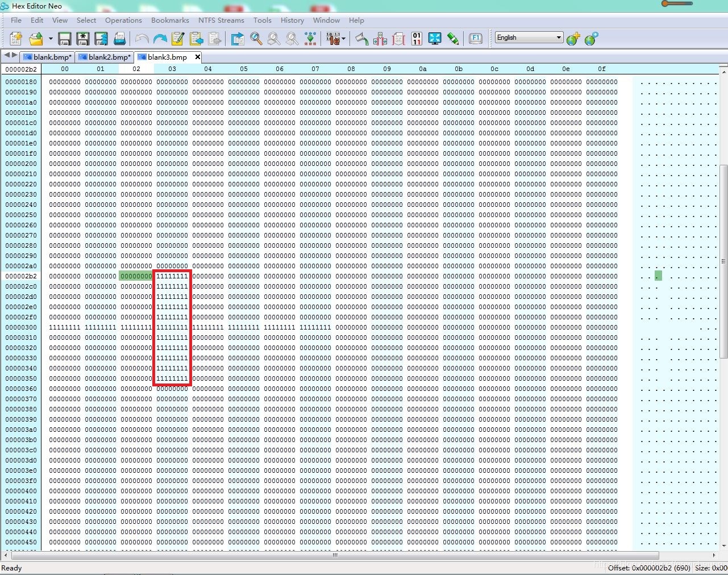Click the tab scroll left arrow
Screen dimensions: 728x575
click(7, 55)
